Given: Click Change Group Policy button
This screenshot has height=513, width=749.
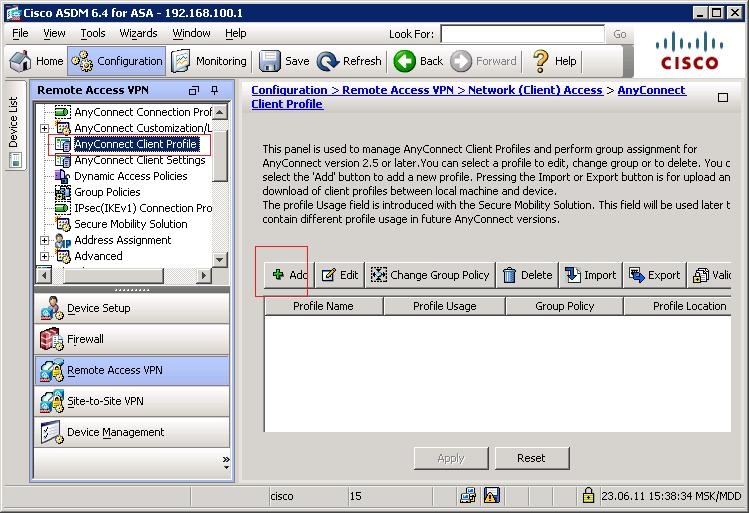Looking at the screenshot, I should (x=430, y=275).
